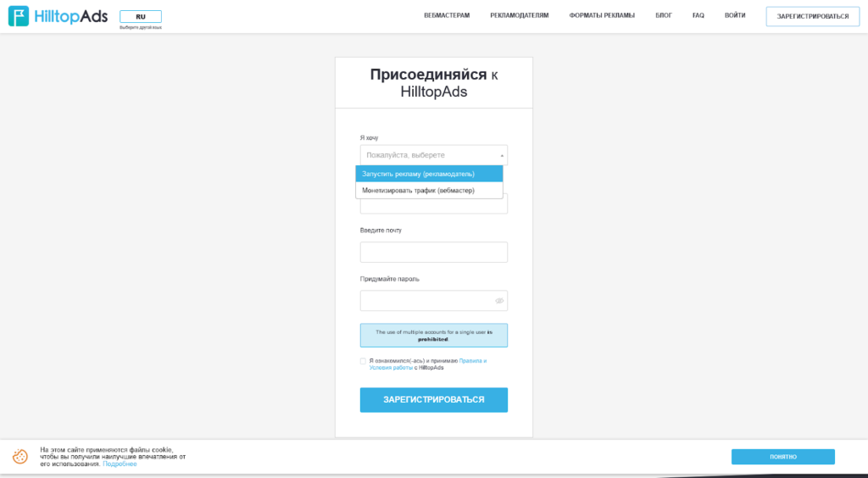Screen dimensions: 868x478
Task: Open the ВЕБМАСТЕРАМ menu item
Action: pos(447,15)
